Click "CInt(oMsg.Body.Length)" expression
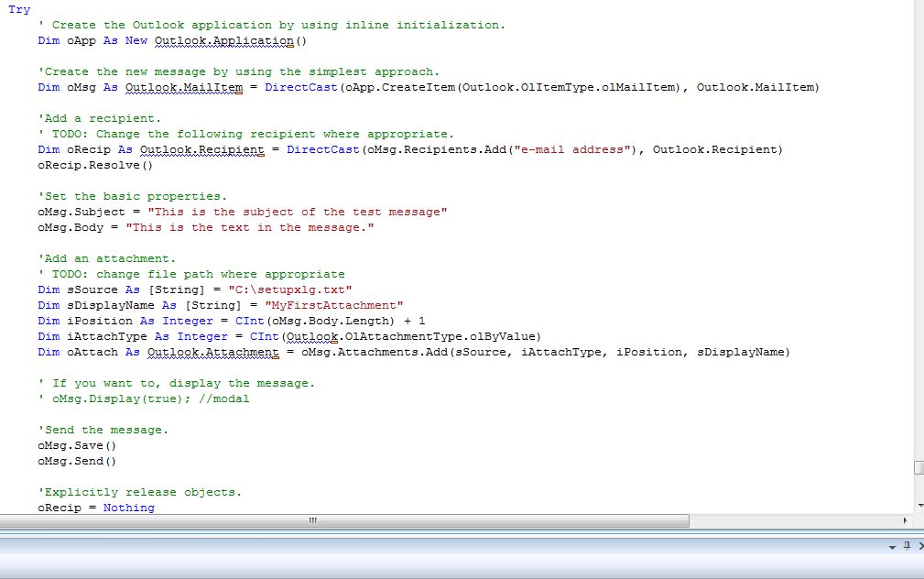The width and height of the screenshot is (924, 579). point(315,322)
